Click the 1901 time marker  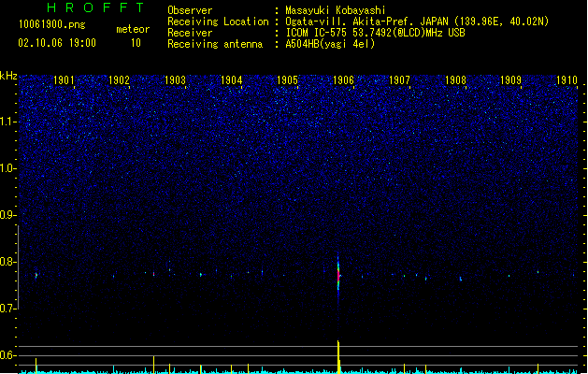[x=64, y=80]
